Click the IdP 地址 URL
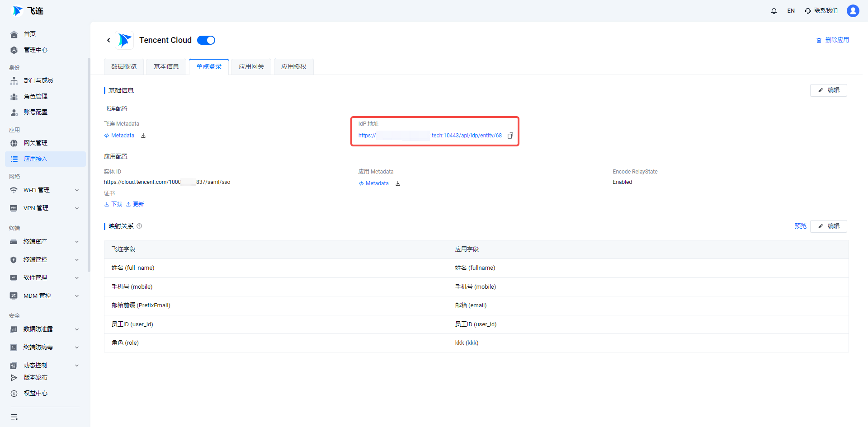 click(430, 136)
